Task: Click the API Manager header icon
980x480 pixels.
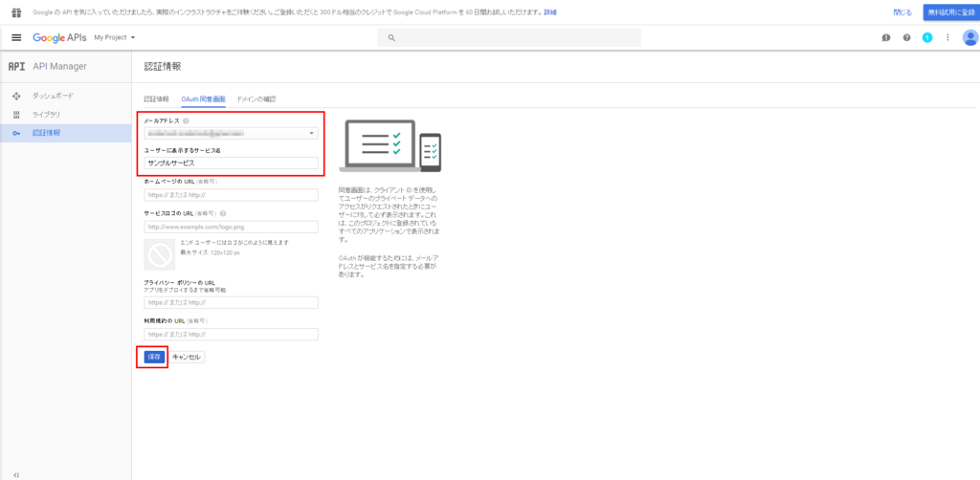Action: (x=16, y=67)
